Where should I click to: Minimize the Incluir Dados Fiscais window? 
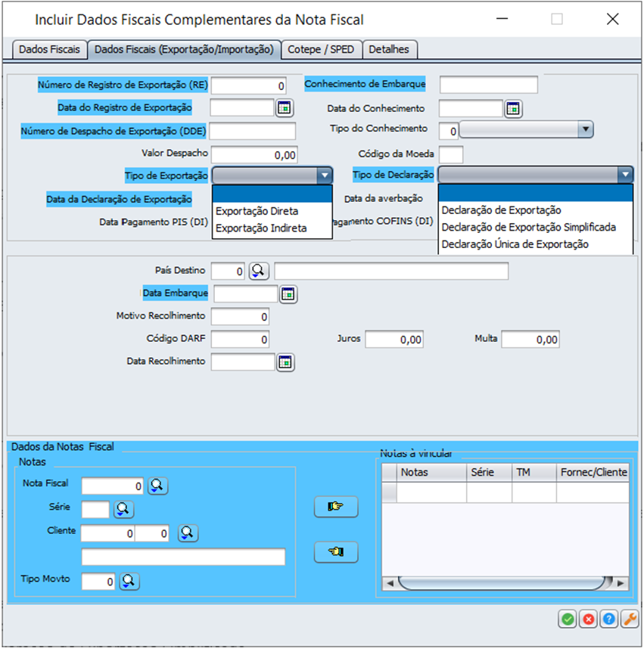(502, 19)
